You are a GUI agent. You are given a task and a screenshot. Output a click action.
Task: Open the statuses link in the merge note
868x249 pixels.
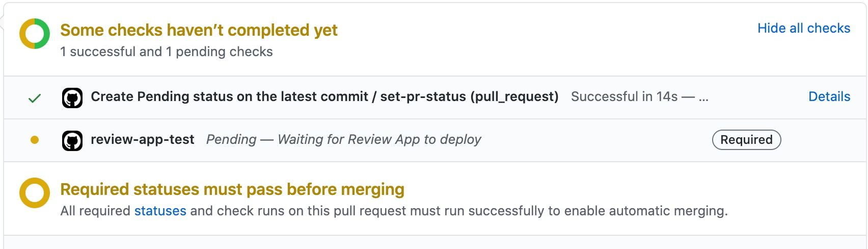point(160,211)
